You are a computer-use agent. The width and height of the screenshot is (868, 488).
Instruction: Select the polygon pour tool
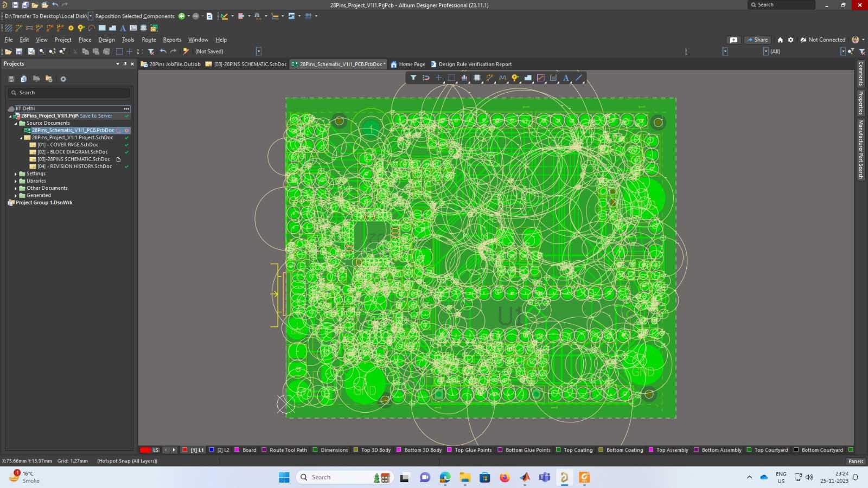point(528,78)
